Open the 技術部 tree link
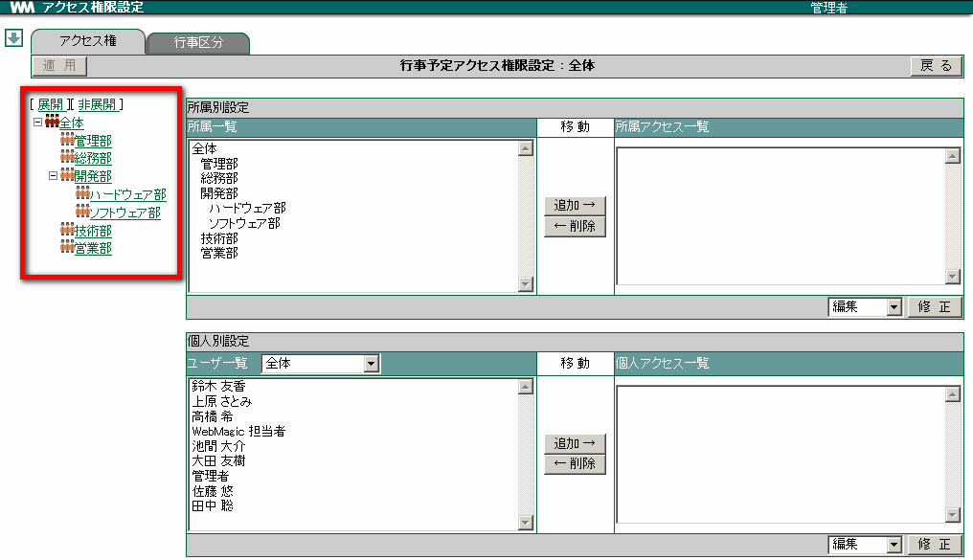 coord(93,230)
